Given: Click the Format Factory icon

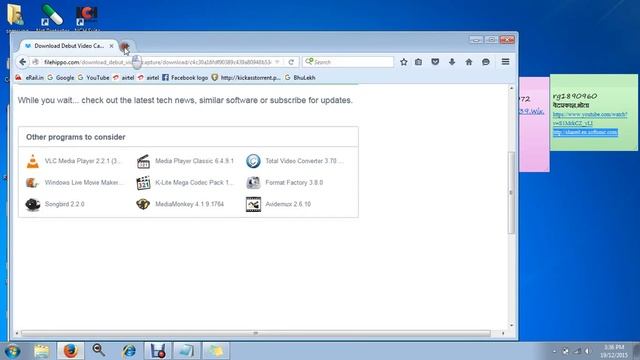Looking at the screenshot, I should tap(253, 182).
